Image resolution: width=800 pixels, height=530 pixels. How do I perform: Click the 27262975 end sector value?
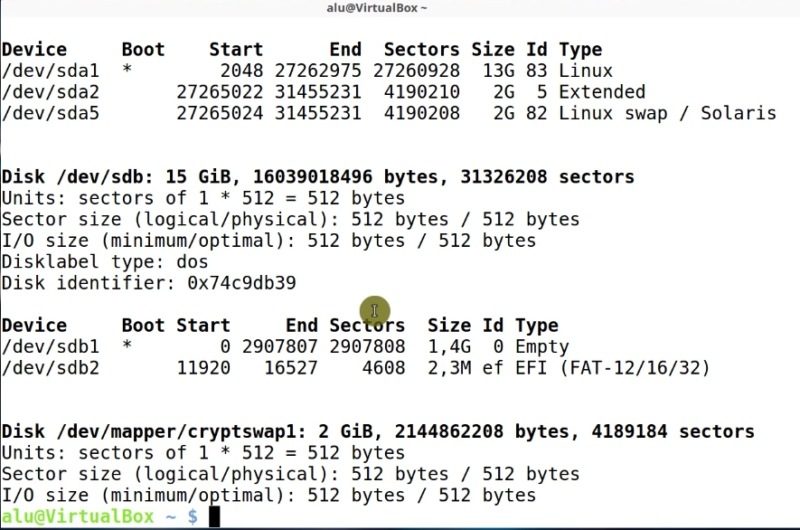coord(318,71)
